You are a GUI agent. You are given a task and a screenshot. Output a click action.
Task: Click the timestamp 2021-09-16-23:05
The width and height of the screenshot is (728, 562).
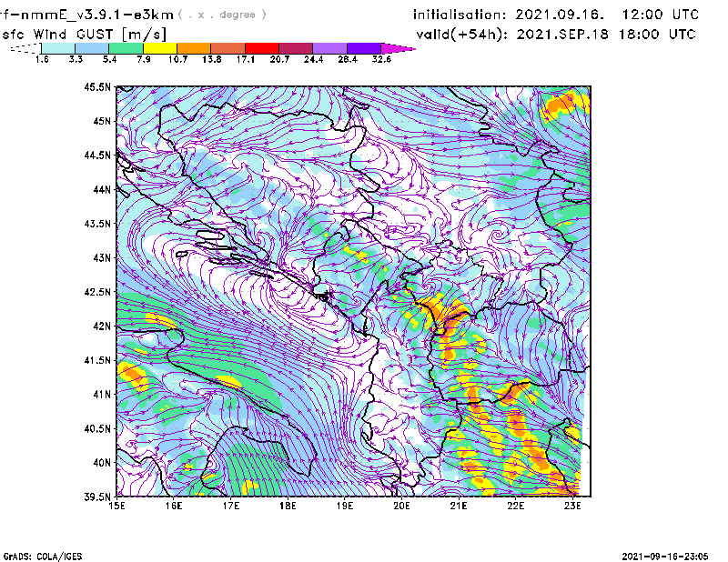click(665, 557)
